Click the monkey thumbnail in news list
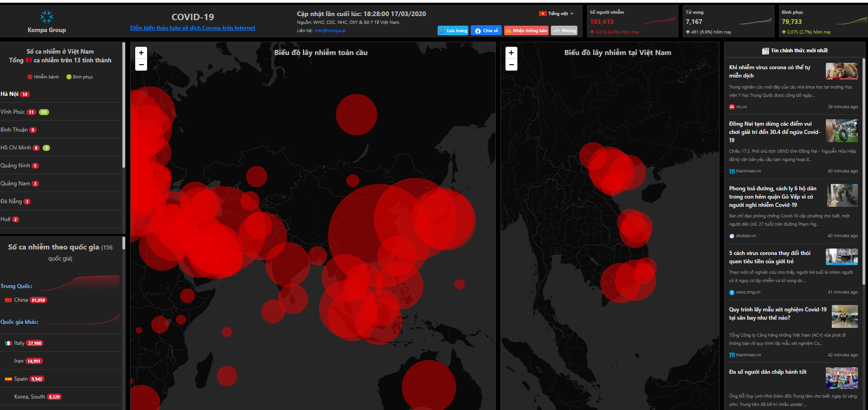Screen dimensions: 868x410 coord(841,71)
